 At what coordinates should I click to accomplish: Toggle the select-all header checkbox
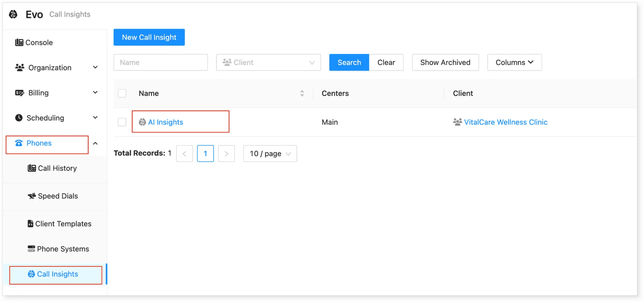coord(122,93)
